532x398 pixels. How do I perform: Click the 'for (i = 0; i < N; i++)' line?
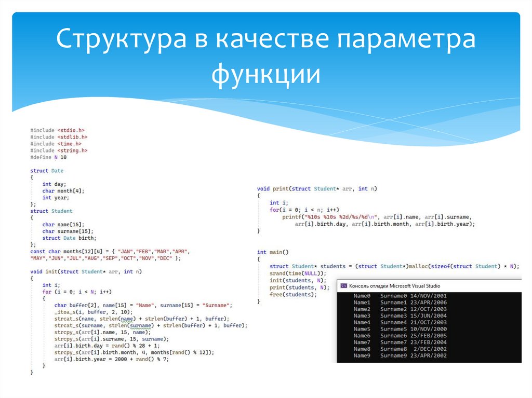click(77, 292)
